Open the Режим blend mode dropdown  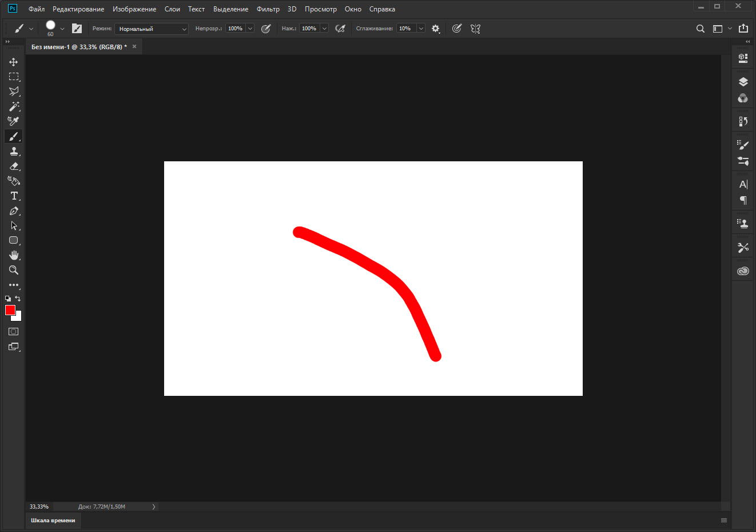pyautogui.click(x=152, y=29)
